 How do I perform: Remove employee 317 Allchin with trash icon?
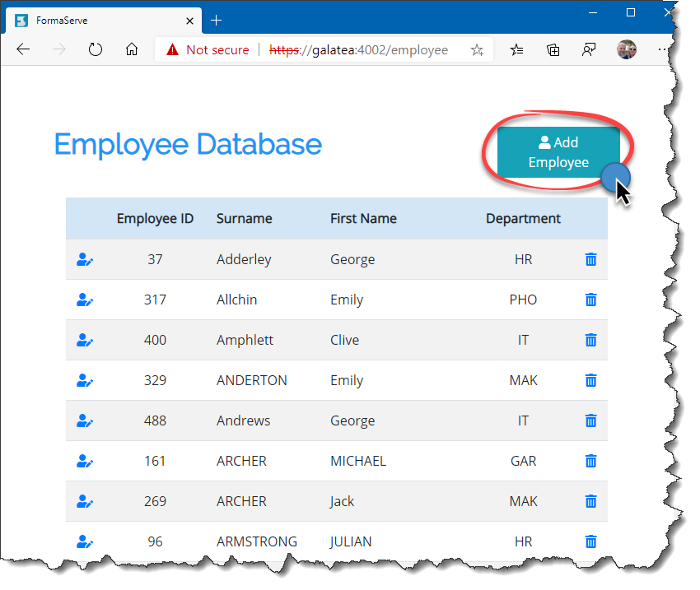point(590,300)
